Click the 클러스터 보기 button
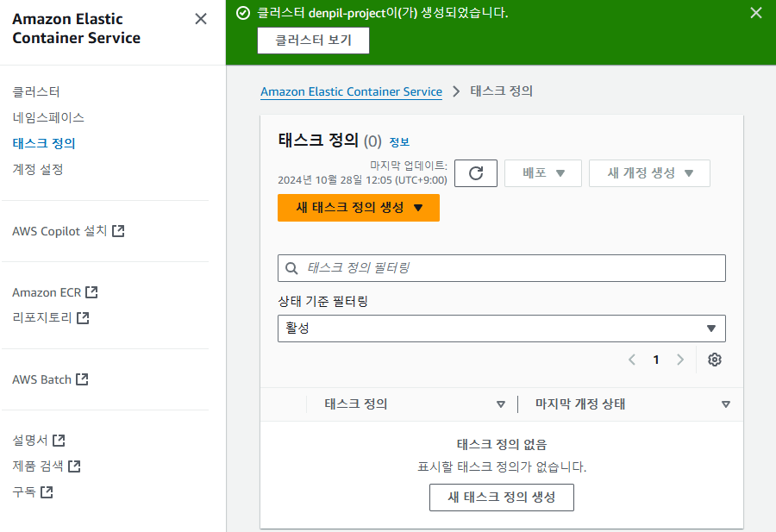The image size is (776, 532). (313, 40)
